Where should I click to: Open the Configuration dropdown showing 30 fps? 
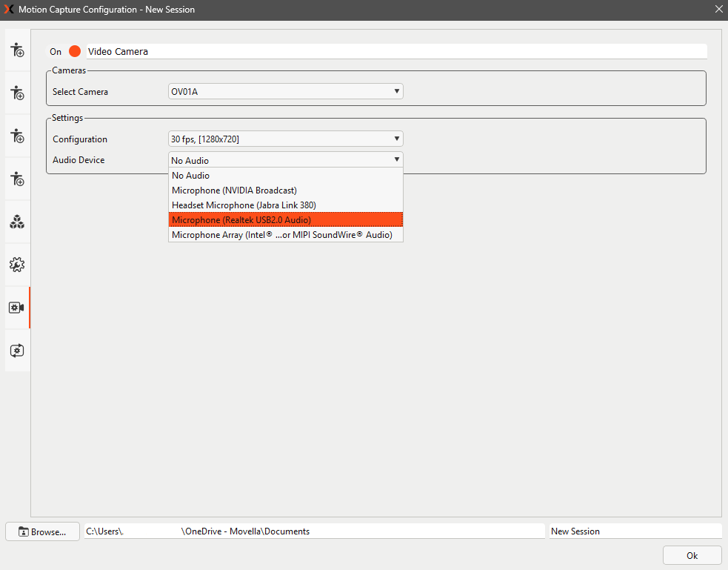pos(286,139)
